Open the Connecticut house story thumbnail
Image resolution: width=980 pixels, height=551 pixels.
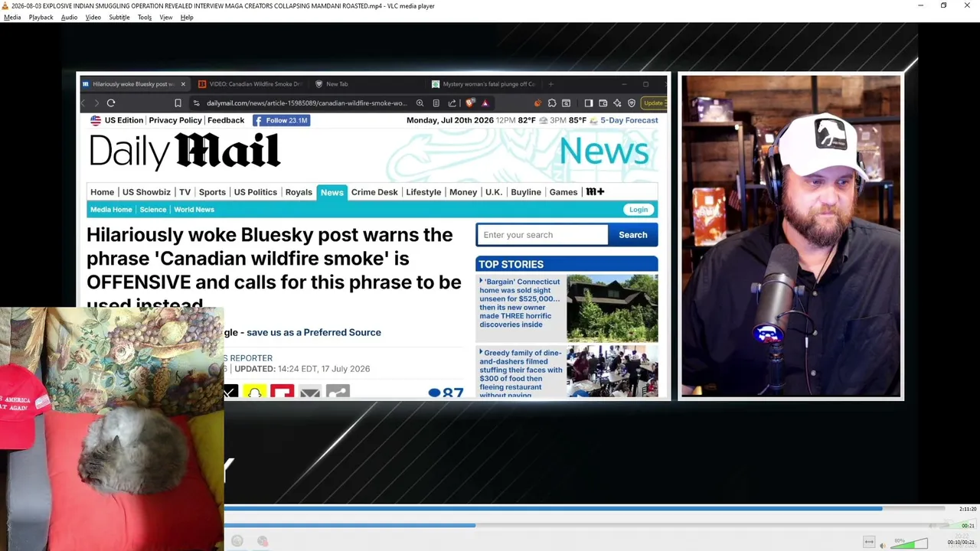click(612, 308)
